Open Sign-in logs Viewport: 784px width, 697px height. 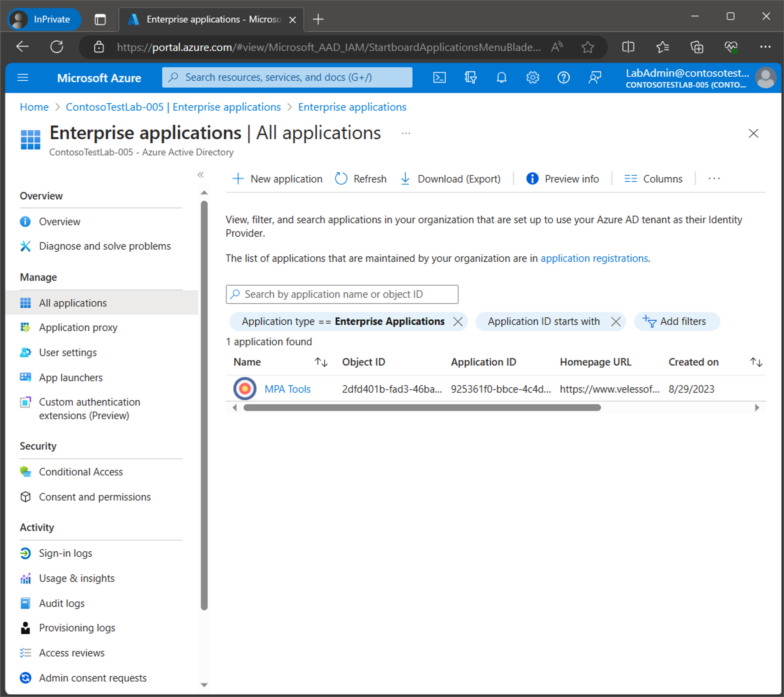pos(66,554)
